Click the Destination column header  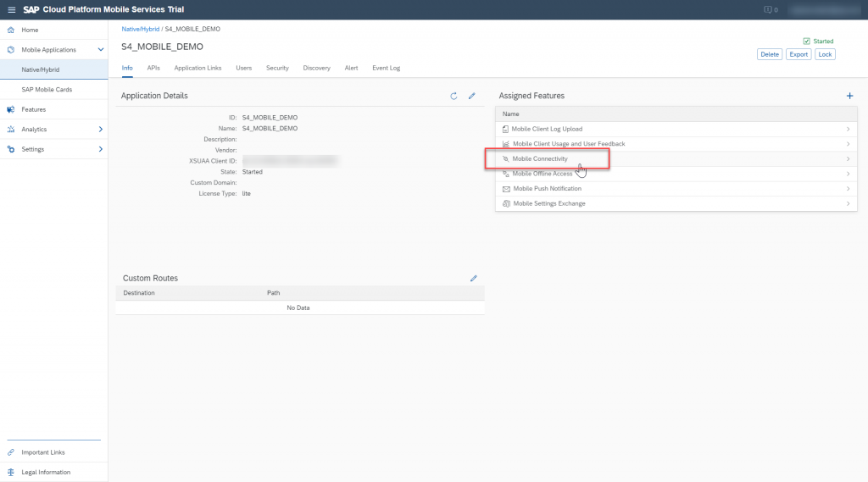[139, 293]
